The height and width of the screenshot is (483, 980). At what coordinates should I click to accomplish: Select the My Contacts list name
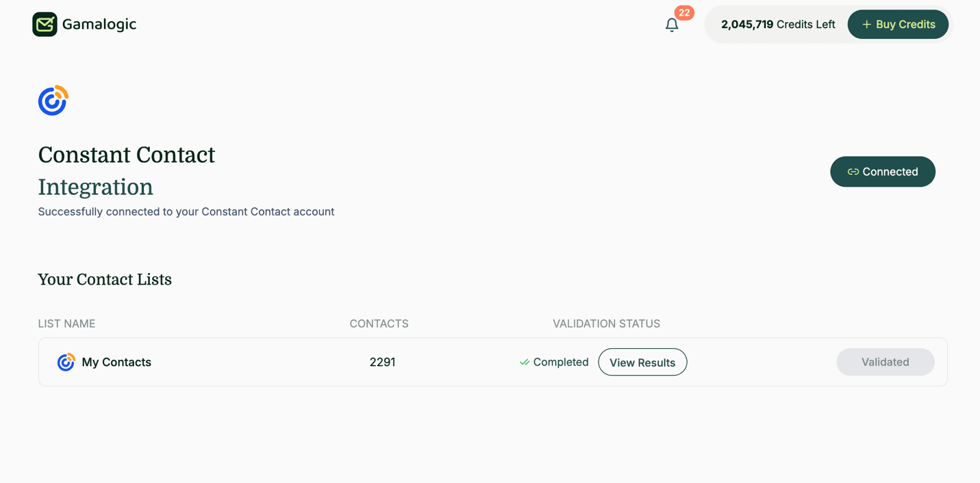[x=116, y=362]
